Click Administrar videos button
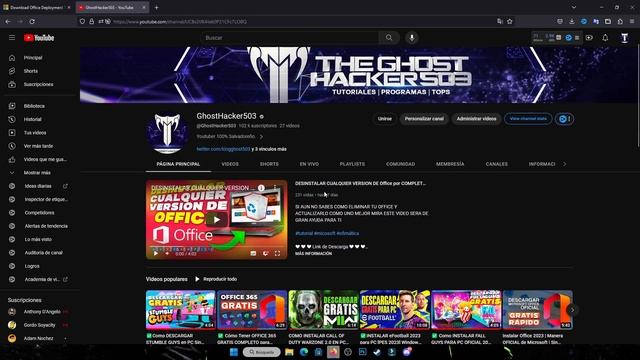 coord(476,119)
